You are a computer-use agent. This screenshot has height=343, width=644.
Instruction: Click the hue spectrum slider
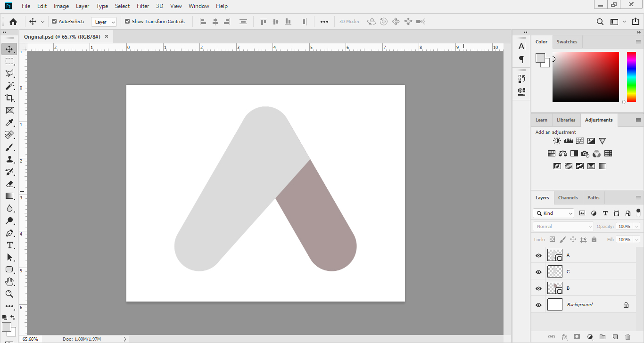[631, 77]
